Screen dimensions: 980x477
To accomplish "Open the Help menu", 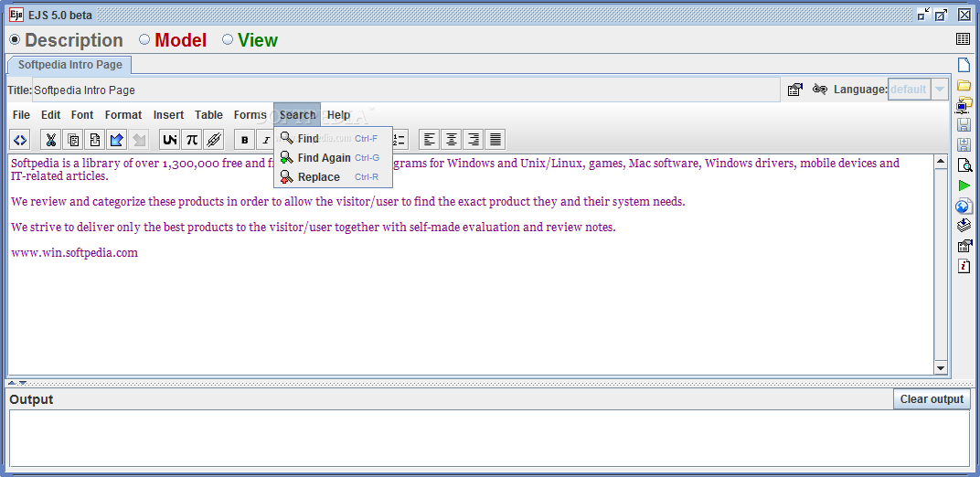I will (339, 115).
